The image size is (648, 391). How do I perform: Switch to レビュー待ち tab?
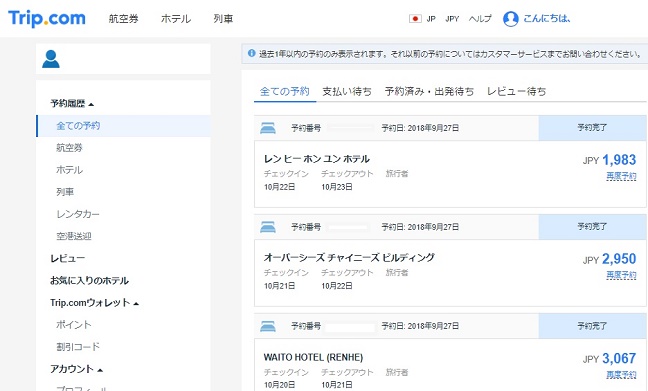coord(516,91)
